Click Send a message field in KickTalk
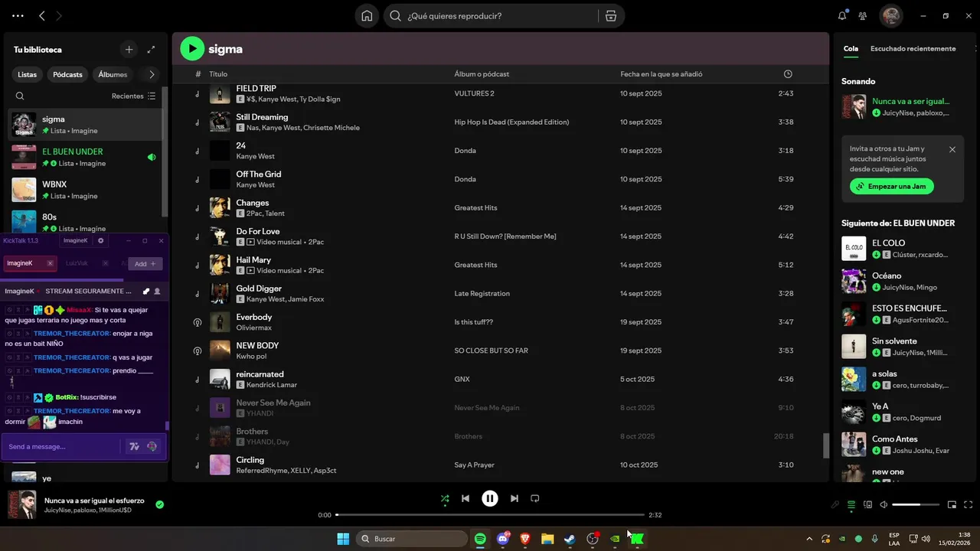Screen dimensions: 980x551 click(61, 446)
